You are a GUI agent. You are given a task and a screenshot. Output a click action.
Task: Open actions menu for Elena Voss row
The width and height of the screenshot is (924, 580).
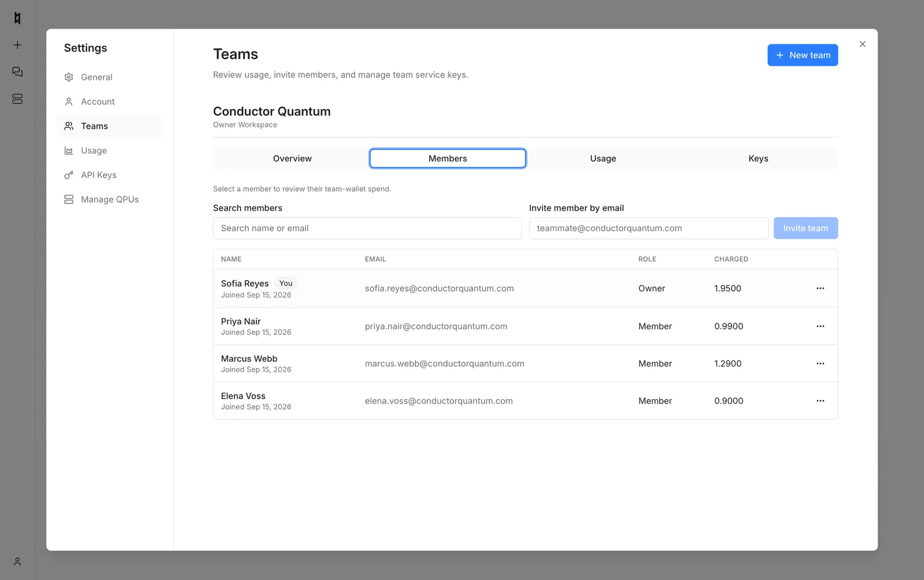(820, 401)
